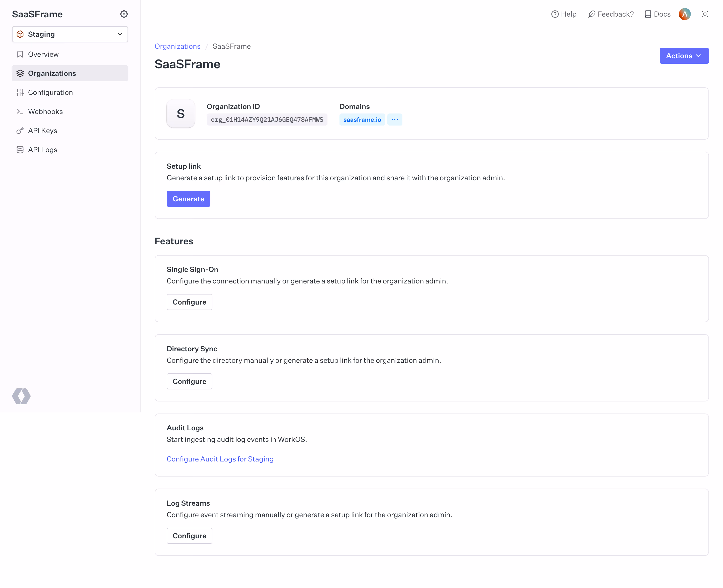Click the Help question mark icon
The height and width of the screenshot is (588, 723).
[555, 14]
